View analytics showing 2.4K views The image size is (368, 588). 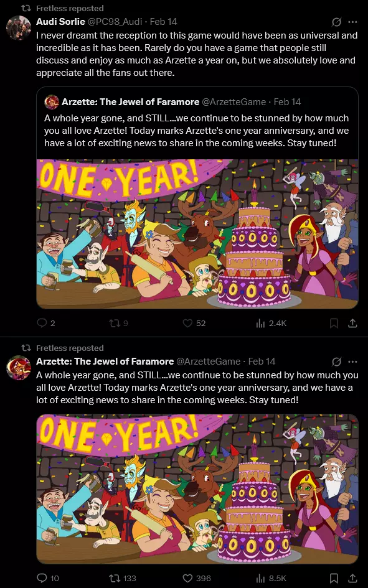pyautogui.click(x=271, y=324)
